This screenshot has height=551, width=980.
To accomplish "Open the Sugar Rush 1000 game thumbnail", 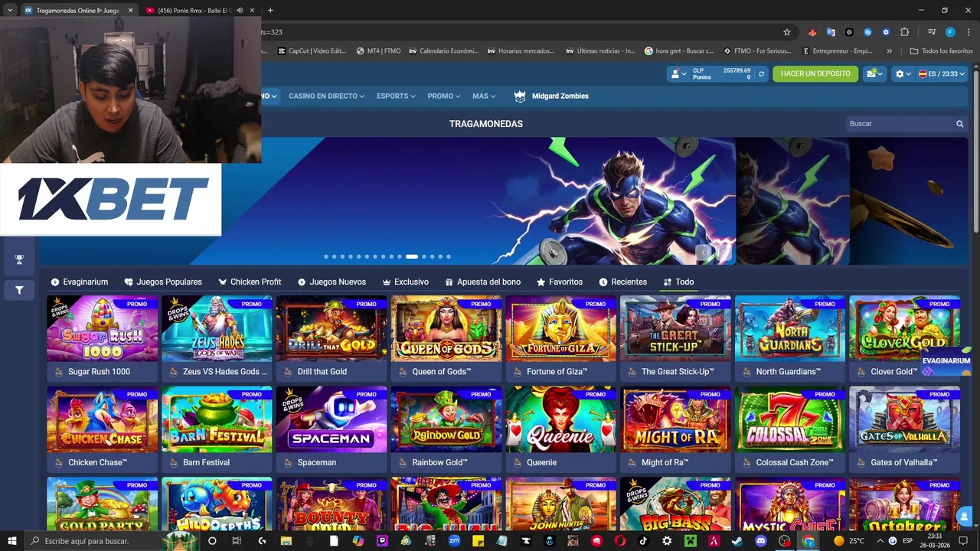I will click(103, 328).
